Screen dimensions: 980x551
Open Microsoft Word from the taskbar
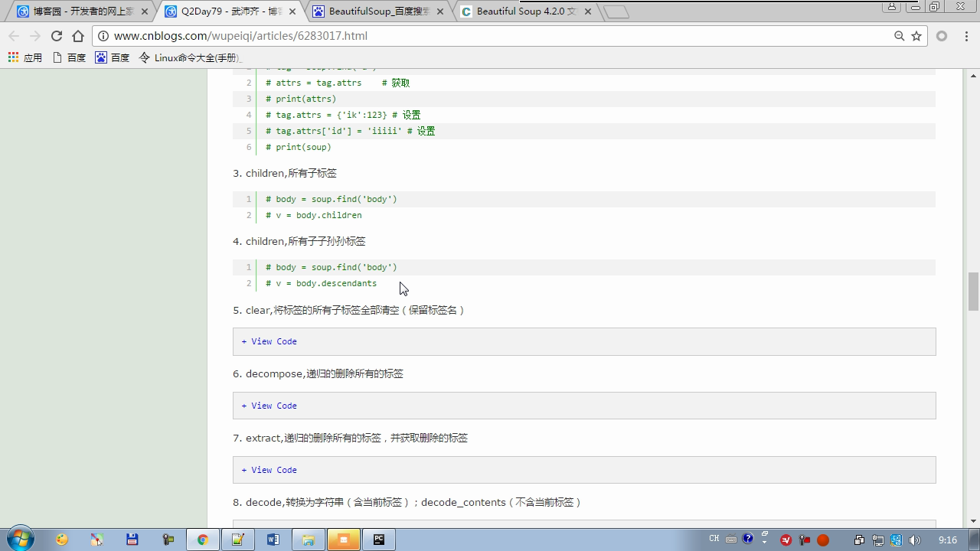tap(273, 540)
